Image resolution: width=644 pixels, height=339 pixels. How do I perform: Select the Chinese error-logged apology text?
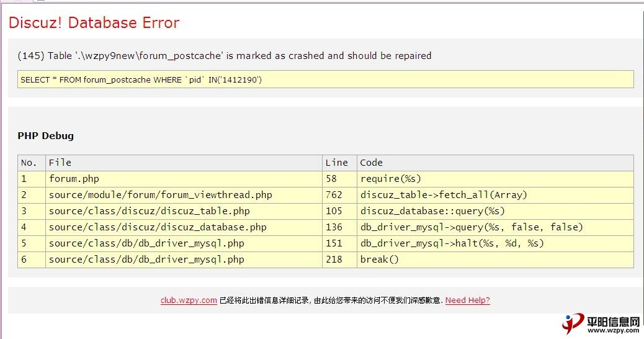[x=331, y=301]
